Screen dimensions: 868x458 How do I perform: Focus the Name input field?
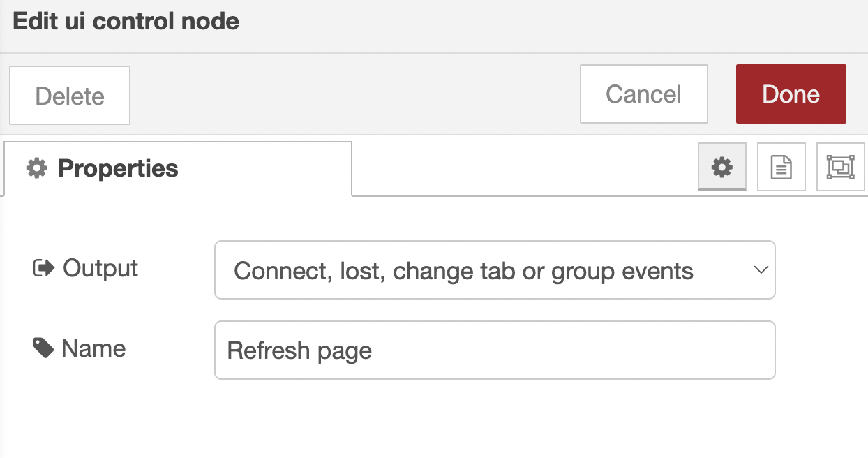click(558, 350)
